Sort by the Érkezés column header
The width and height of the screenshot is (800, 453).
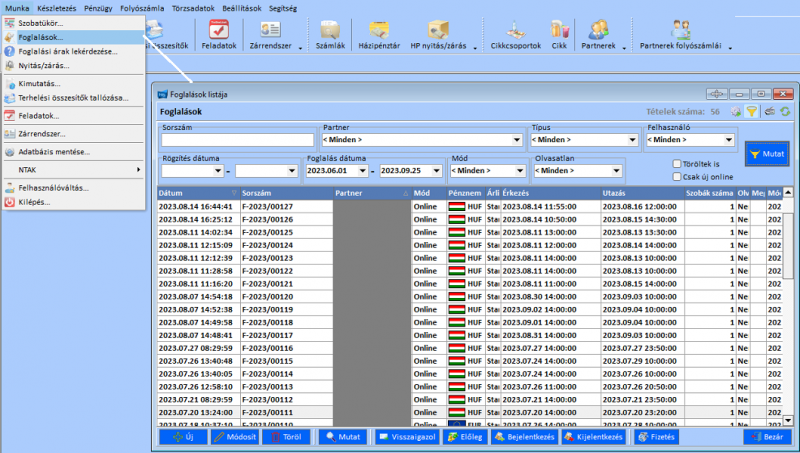(550, 193)
